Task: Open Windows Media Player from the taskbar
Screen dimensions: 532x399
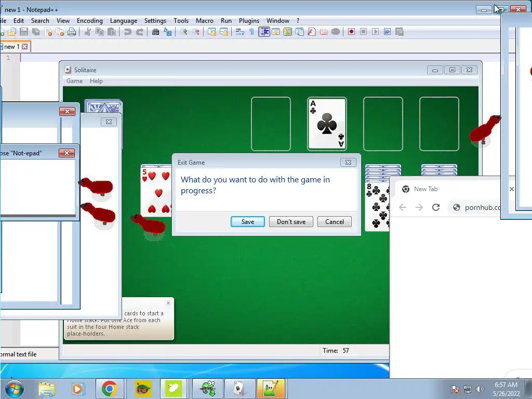Action: click(78, 389)
